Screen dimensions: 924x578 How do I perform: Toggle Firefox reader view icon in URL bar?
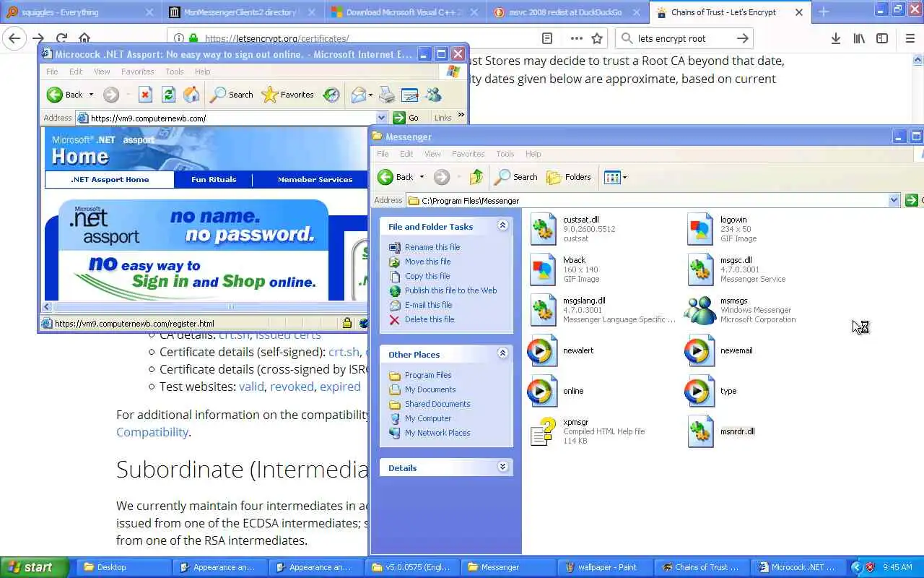click(547, 38)
